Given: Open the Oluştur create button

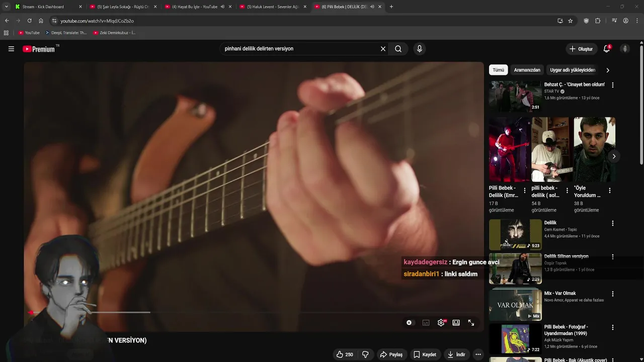Looking at the screenshot, I should (x=581, y=49).
